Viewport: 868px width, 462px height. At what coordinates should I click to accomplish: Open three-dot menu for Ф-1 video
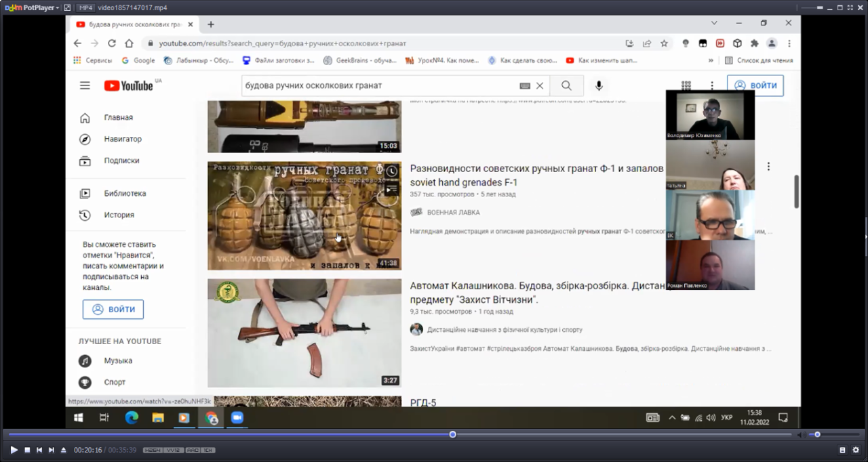[768, 167]
